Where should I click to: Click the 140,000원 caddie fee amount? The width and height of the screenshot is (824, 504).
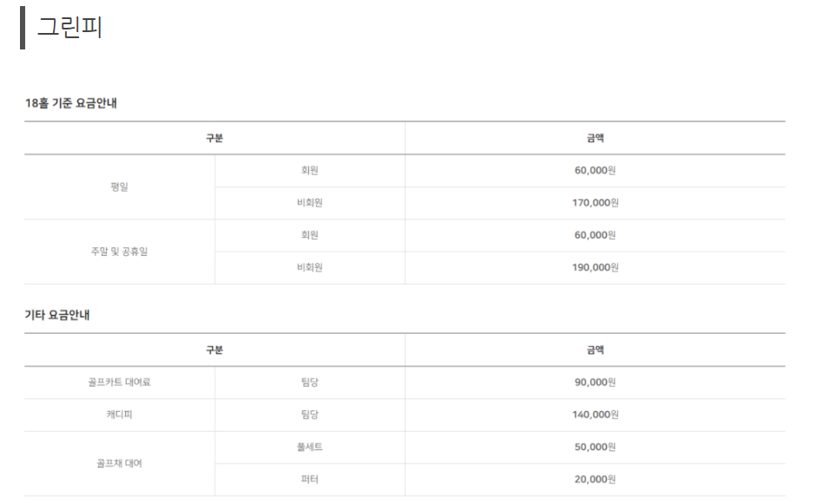point(595,415)
